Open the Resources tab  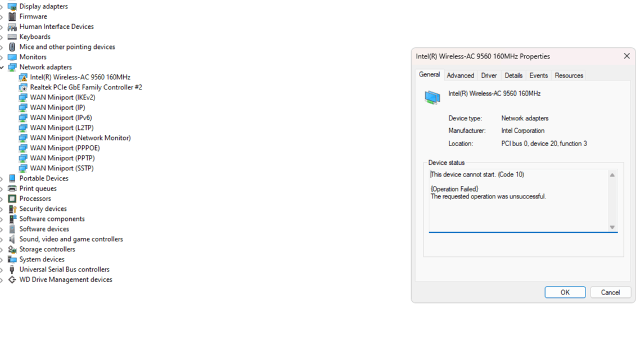point(569,75)
